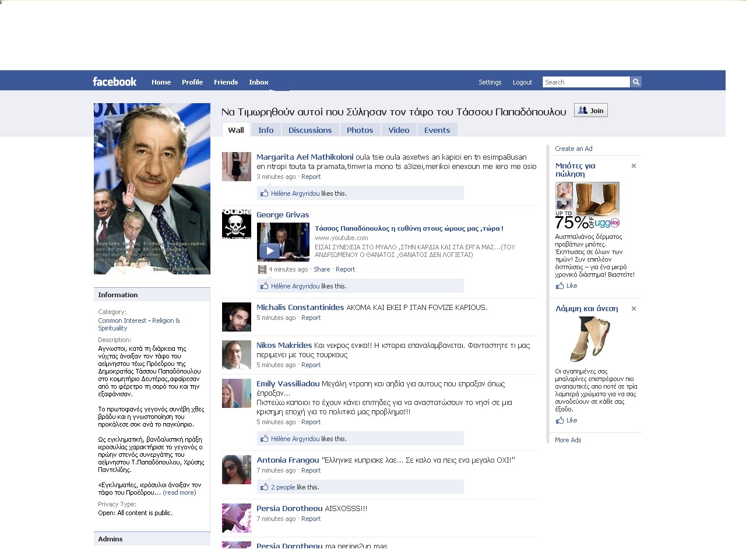
Task: Open Emily Vassiliadou's profile name
Action: (288, 384)
